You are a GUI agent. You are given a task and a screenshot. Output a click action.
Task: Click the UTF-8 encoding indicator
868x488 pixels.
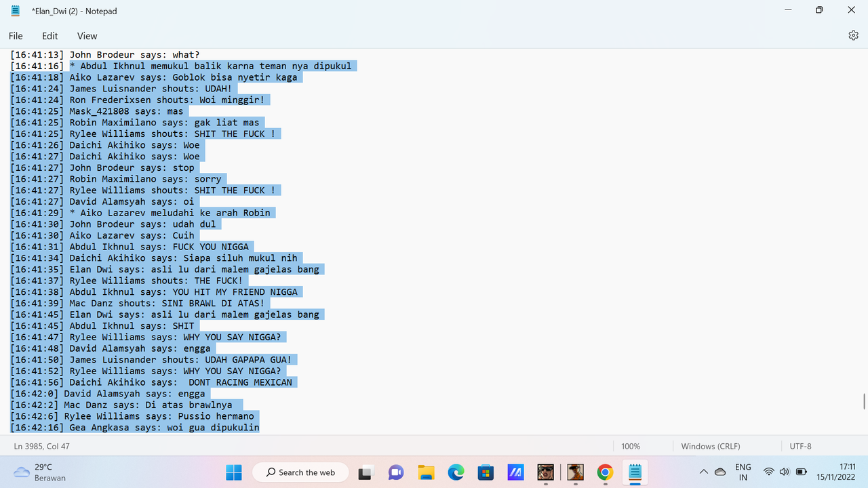coord(801,446)
